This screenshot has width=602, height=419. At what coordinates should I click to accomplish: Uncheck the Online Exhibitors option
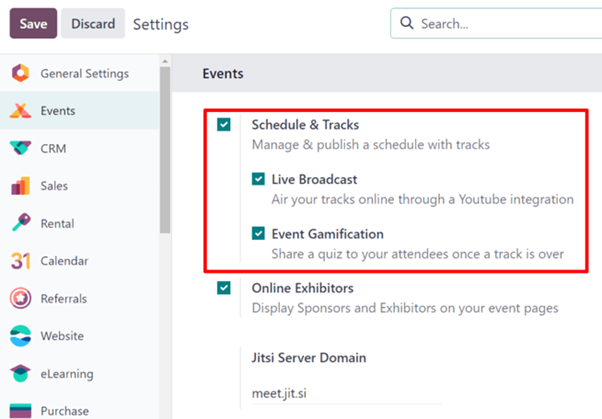click(224, 288)
